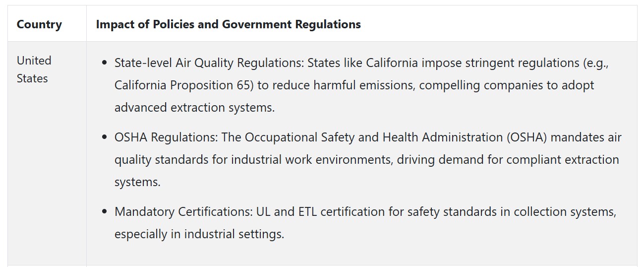Click the phrase 'especially in industrial settings.'
The height and width of the screenshot is (267, 644).
point(199,234)
